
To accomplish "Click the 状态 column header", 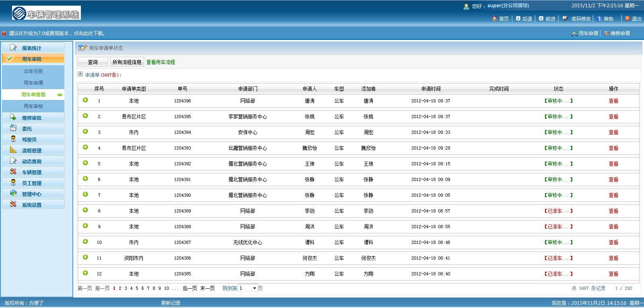I will pyautogui.click(x=558, y=89).
